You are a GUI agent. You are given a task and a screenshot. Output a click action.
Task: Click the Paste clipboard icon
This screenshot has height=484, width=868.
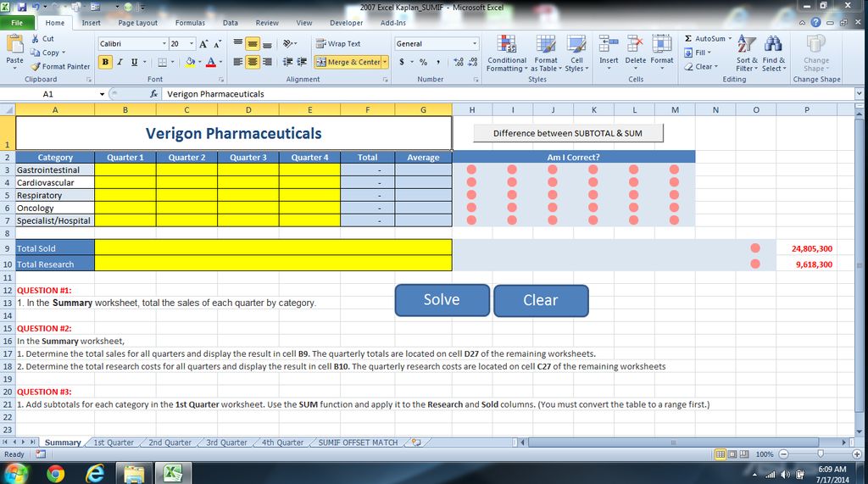14,44
